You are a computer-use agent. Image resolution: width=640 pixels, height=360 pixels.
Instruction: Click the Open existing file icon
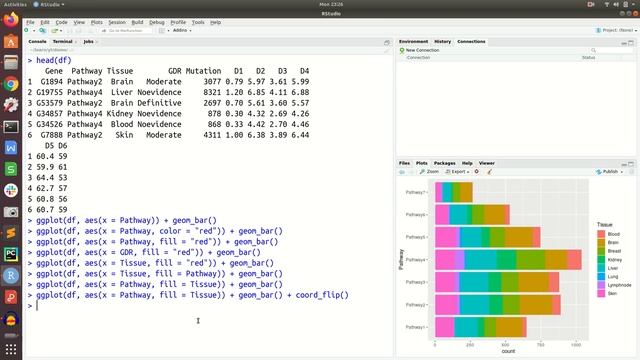click(54, 31)
